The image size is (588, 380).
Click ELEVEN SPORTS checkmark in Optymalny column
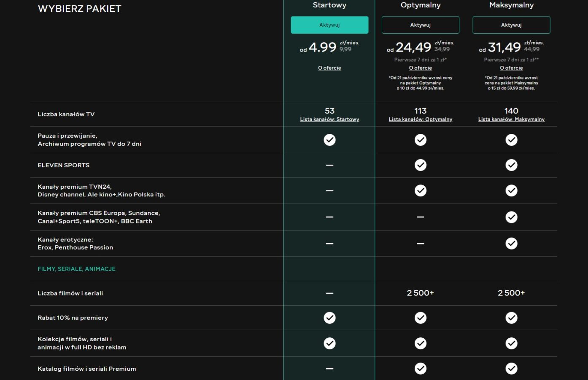tap(420, 165)
